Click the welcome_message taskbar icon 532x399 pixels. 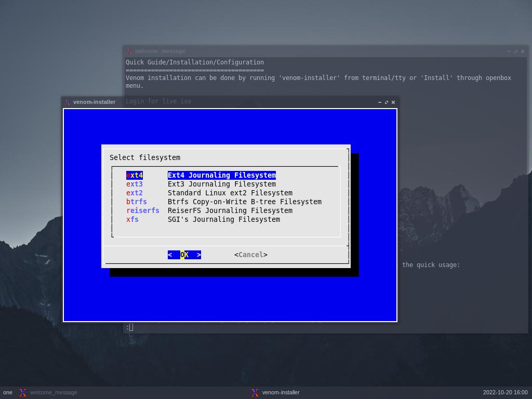pos(23,393)
